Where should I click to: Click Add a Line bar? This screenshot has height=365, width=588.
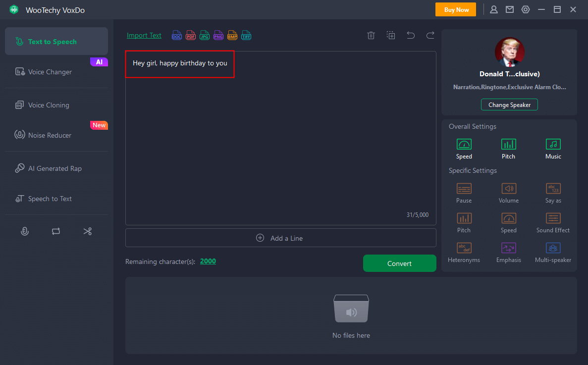click(x=281, y=238)
